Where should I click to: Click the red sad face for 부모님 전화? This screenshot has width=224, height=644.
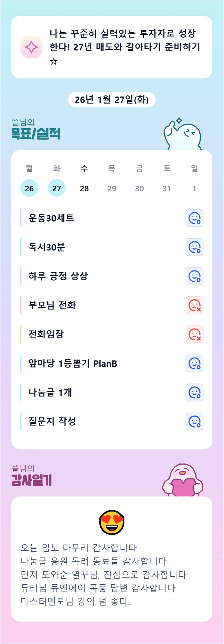194,305
